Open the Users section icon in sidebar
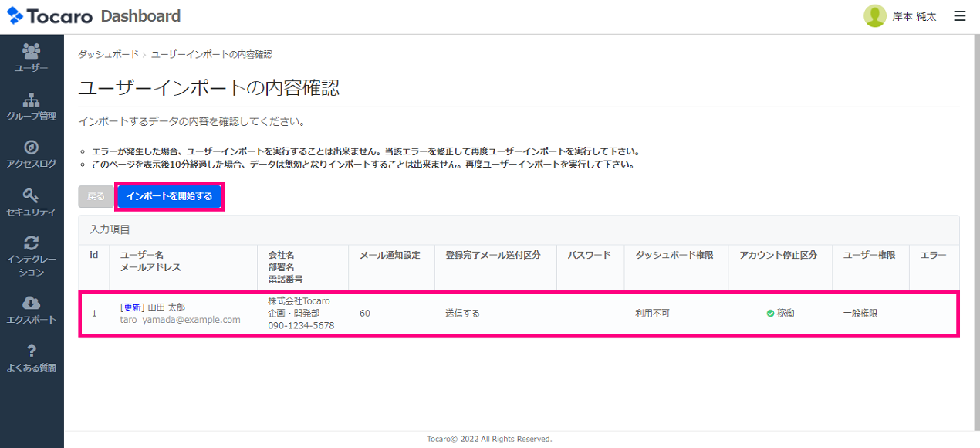 (x=32, y=52)
